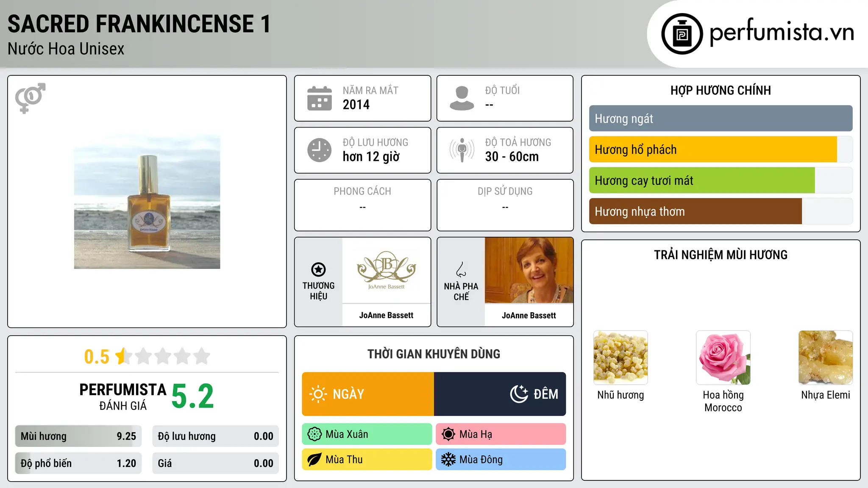This screenshot has width=868, height=488.
Task: Click the 30 - 60cm projection value
Action: 512,157
